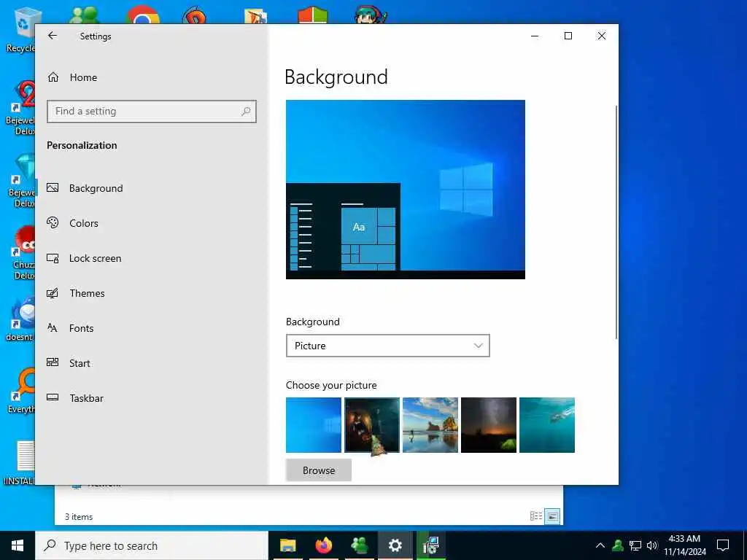This screenshot has width=747, height=560.
Task: Launch Firefox from the taskbar
Action: point(323,545)
